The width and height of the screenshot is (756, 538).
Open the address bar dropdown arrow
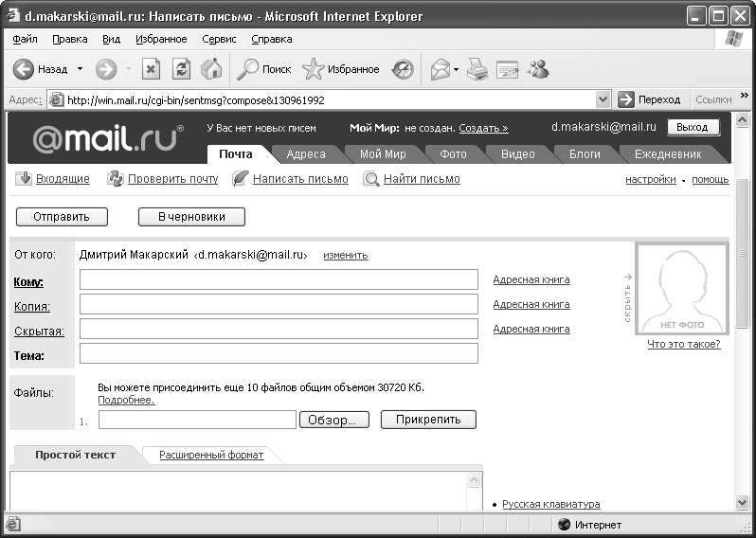(x=603, y=99)
